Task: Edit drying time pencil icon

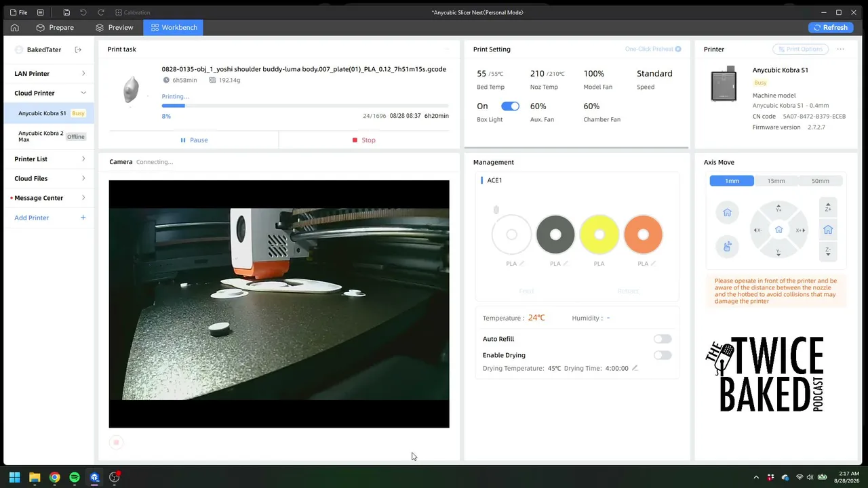Action: pos(635,368)
